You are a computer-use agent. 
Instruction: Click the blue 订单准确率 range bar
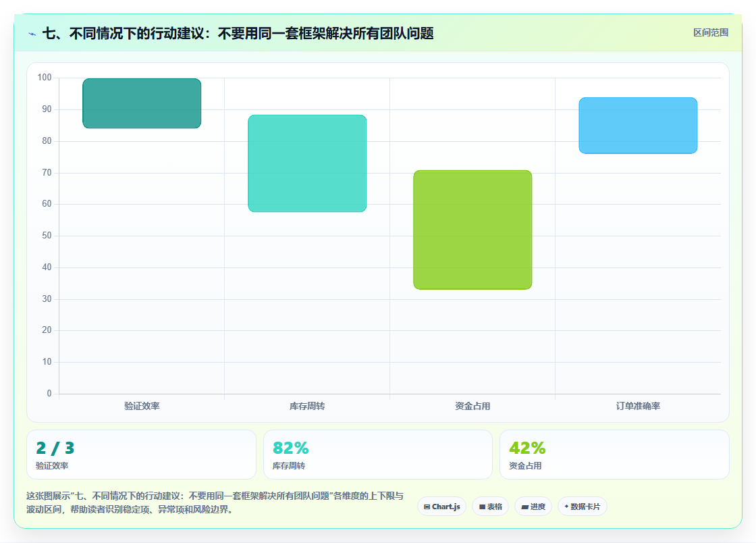[x=638, y=126]
